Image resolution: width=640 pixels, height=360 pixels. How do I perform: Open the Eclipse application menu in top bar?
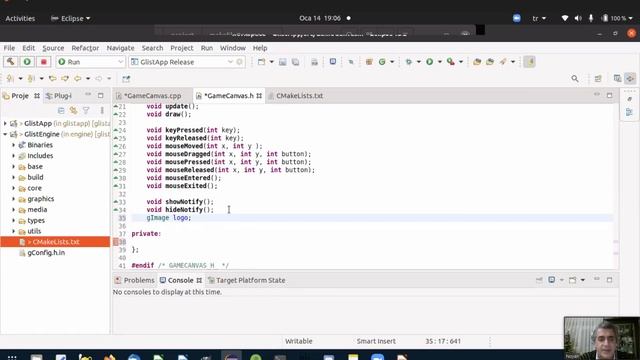70,18
